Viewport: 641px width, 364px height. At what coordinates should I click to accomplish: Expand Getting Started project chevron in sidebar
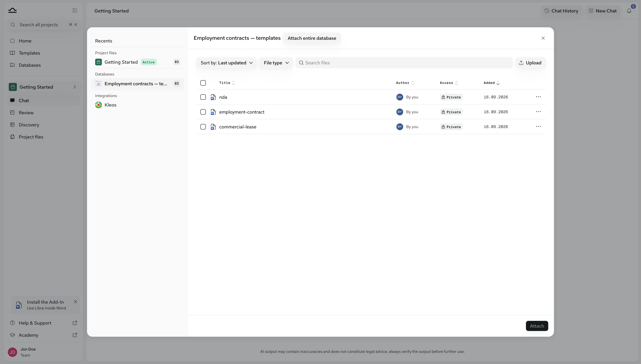click(74, 87)
